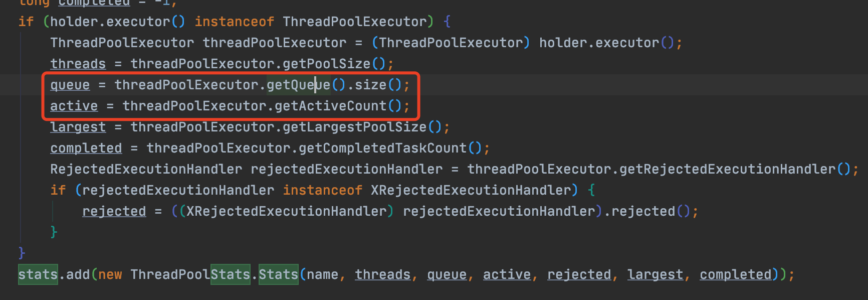Click the name argument in Stats constructor

point(322,274)
